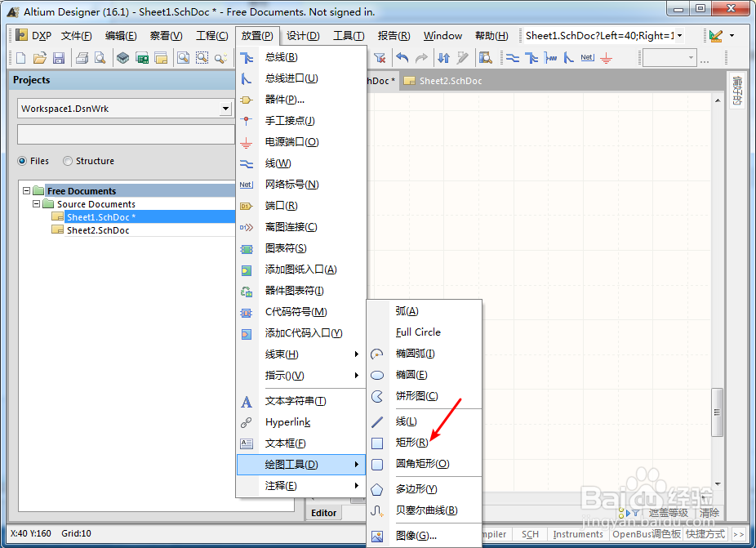
Task: Click the 清除 clear button
Action: coord(709,513)
